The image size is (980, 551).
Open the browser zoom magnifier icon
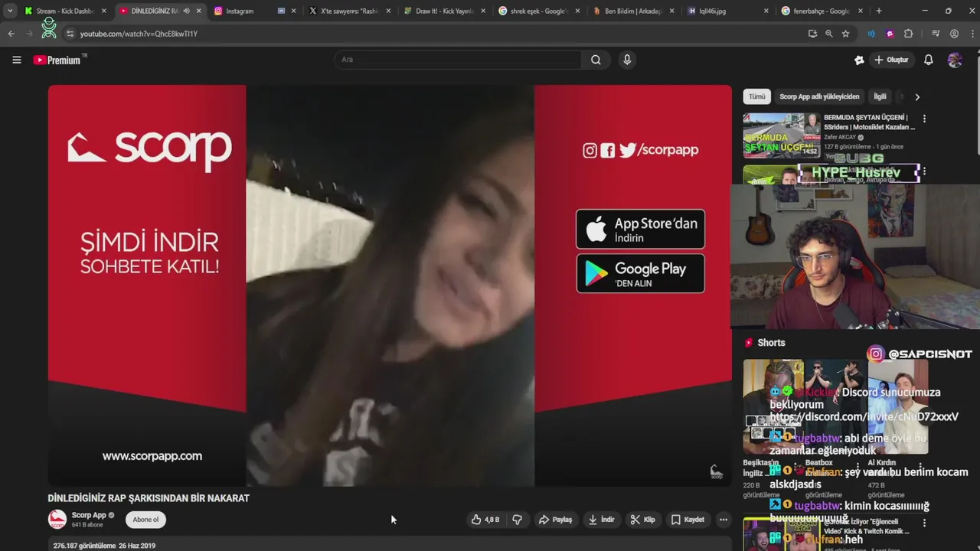click(x=828, y=34)
